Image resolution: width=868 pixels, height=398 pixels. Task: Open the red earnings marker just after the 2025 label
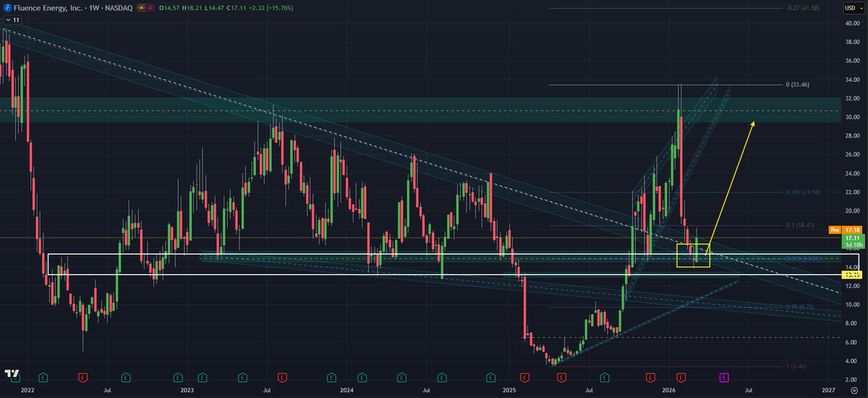525,378
